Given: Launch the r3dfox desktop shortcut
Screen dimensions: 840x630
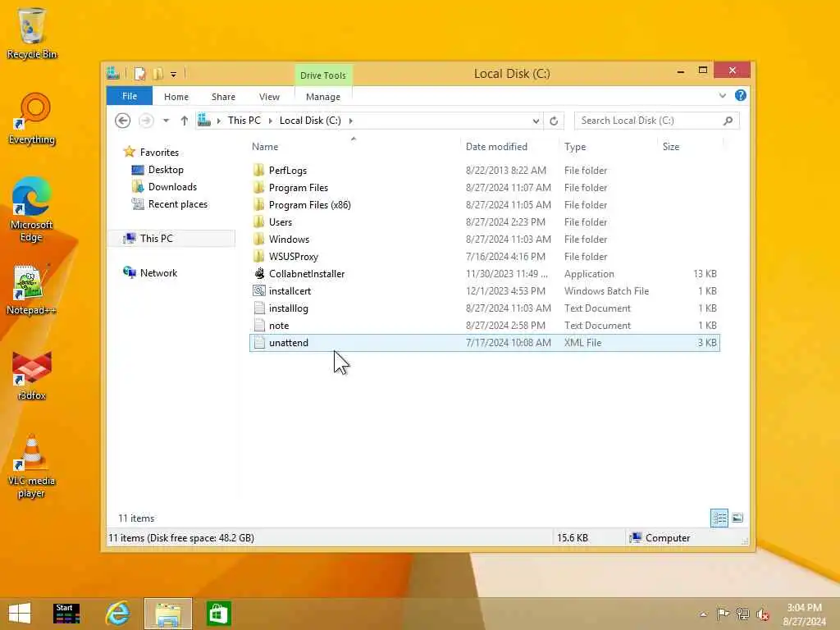Looking at the screenshot, I should (32, 376).
